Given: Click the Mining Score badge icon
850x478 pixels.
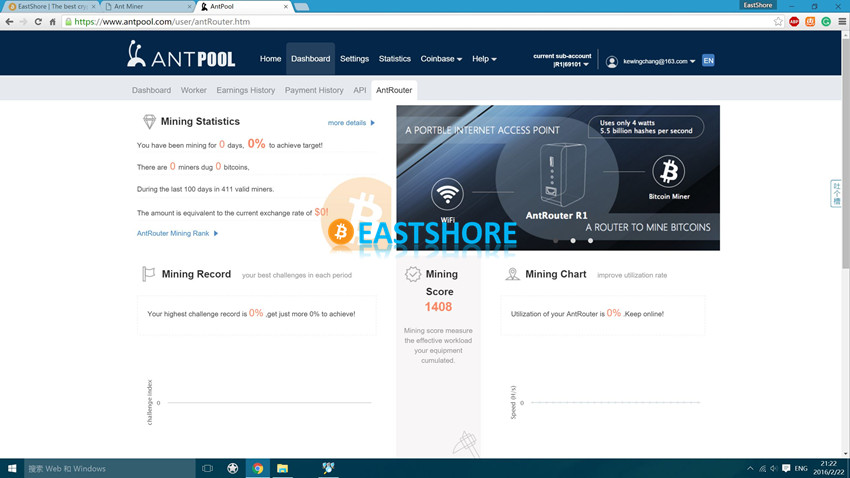Looking at the screenshot, I should click(x=413, y=274).
